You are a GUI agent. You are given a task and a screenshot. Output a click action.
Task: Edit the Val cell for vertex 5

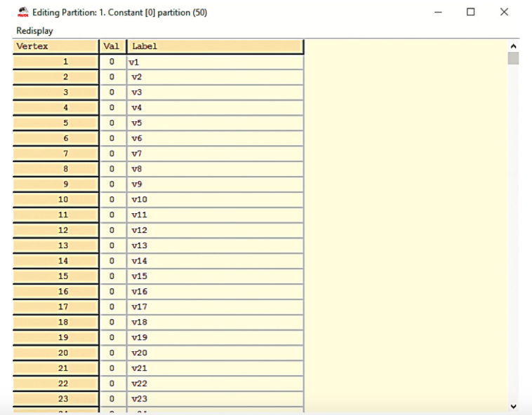[112, 123]
